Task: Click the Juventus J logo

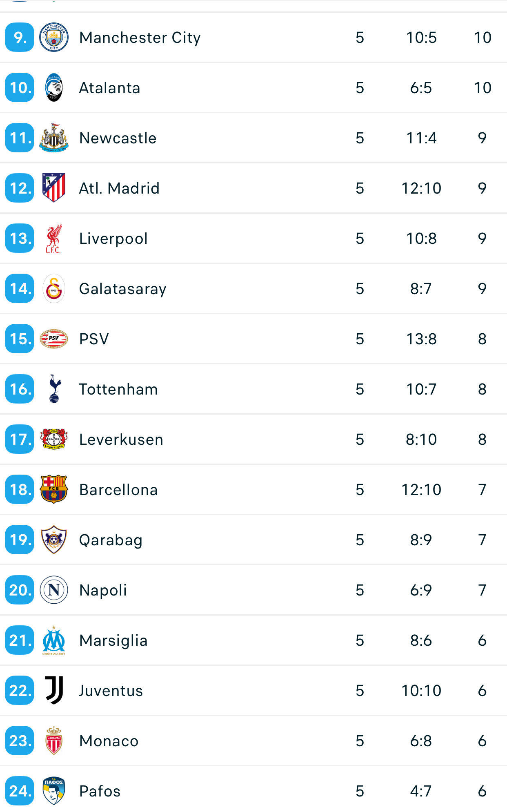Action: click(54, 690)
